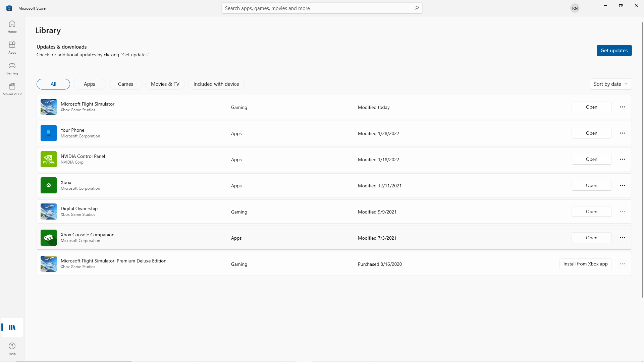This screenshot has height=362, width=644.
Task: Select the Included with device tab
Action: (216, 84)
